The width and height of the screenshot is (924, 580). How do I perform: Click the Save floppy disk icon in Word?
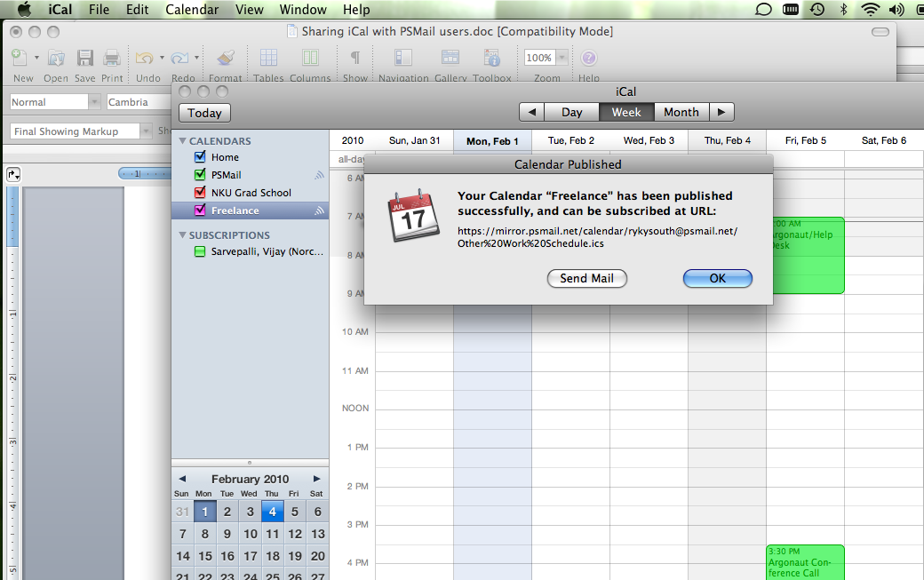pyautogui.click(x=85, y=58)
